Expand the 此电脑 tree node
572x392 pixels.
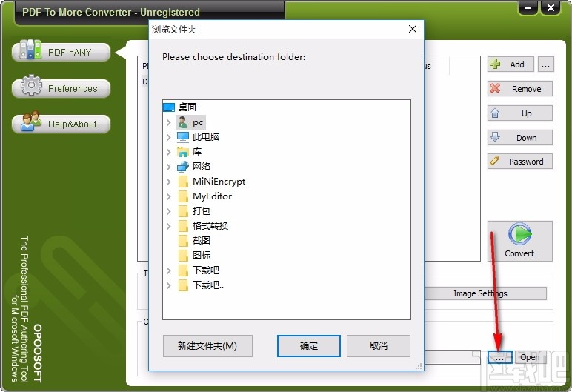[168, 137]
